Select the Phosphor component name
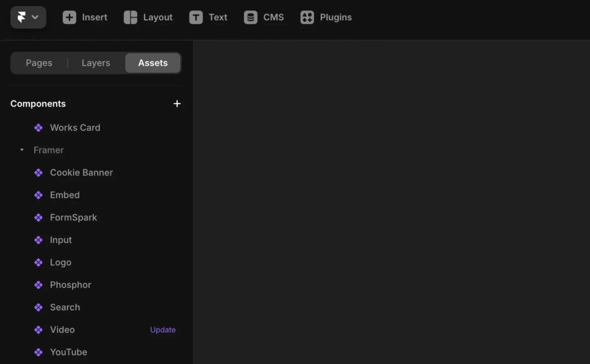The width and height of the screenshot is (590, 364). point(71,285)
